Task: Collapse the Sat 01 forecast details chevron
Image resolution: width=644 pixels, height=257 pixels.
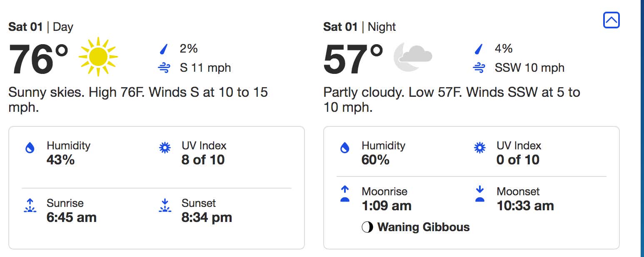Action: 611,20
